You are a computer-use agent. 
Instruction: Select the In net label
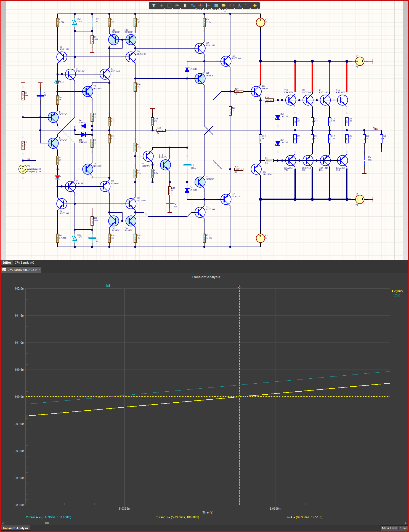click(28, 159)
